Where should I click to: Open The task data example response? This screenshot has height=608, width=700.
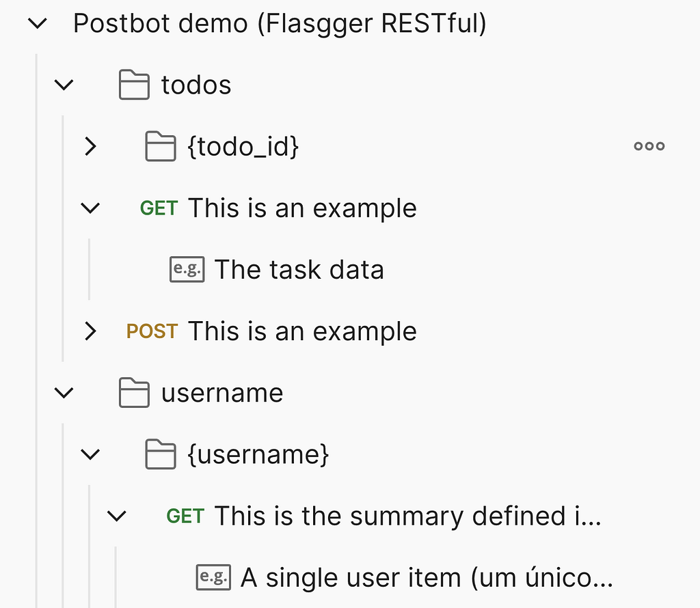(x=299, y=269)
